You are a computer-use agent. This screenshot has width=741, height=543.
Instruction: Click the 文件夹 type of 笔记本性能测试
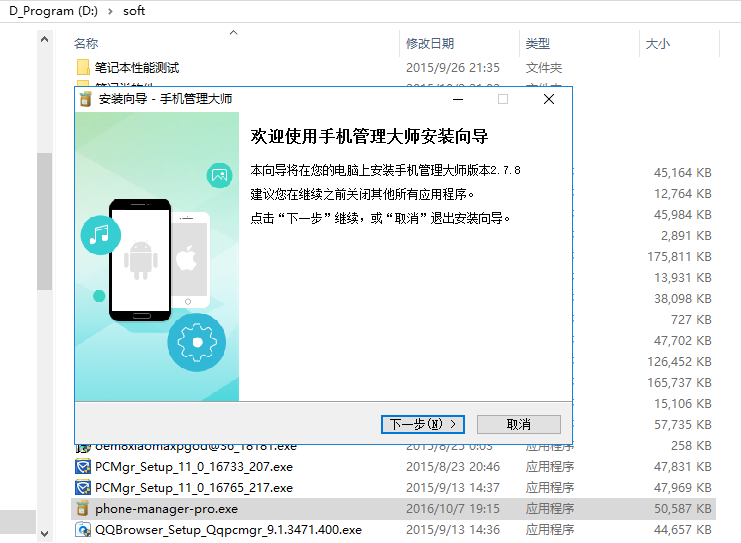point(544,68)
